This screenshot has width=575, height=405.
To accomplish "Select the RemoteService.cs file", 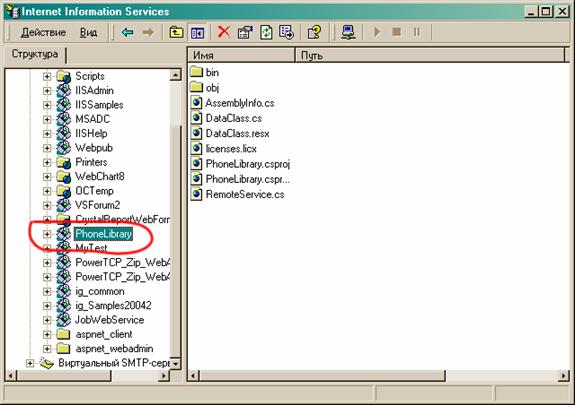I will coord(245,194).
